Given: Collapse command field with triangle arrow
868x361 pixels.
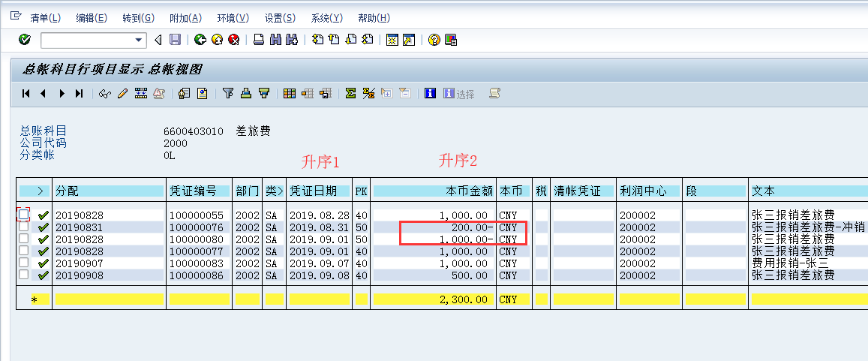Looking at the screenshot, I should pos(158,40).
